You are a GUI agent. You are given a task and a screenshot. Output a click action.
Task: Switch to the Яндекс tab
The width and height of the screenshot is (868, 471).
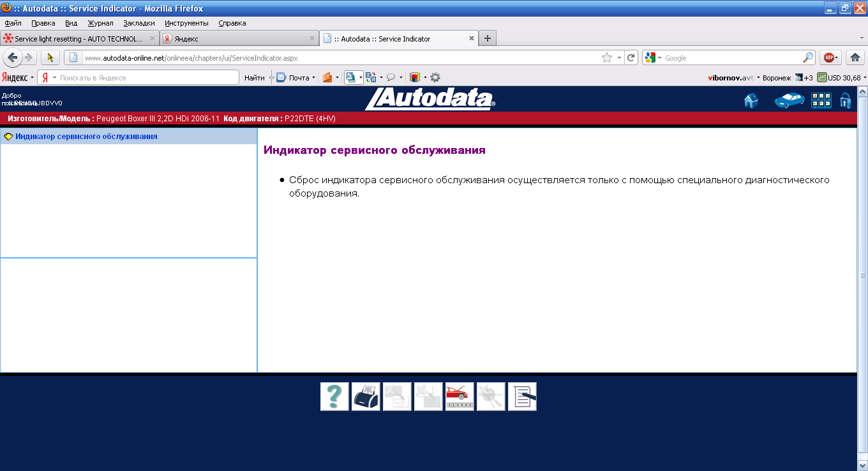tap(239, 38)
